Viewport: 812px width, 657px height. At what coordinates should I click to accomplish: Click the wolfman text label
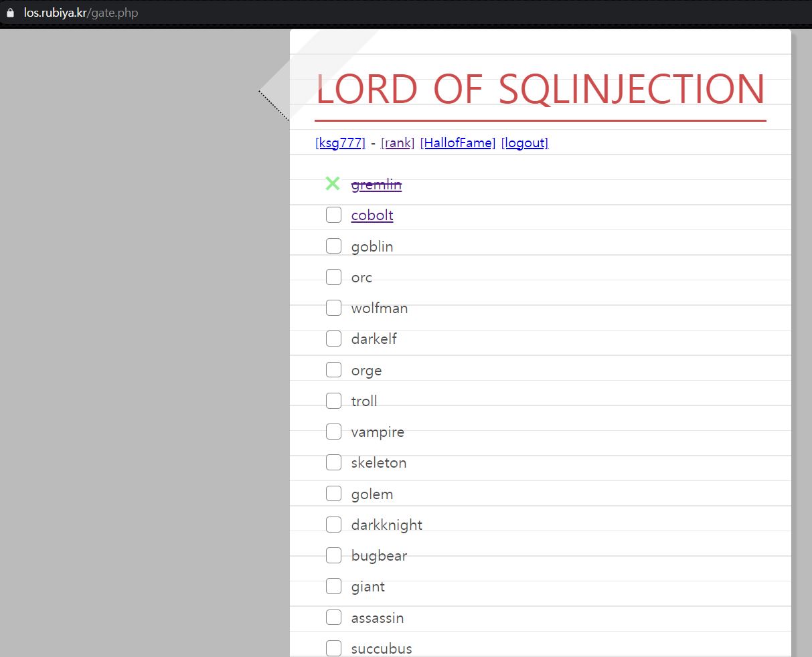(x=380, y=308)
